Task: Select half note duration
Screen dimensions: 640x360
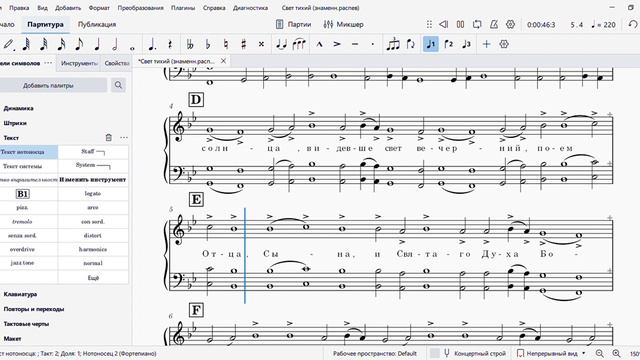Action: 115,44
